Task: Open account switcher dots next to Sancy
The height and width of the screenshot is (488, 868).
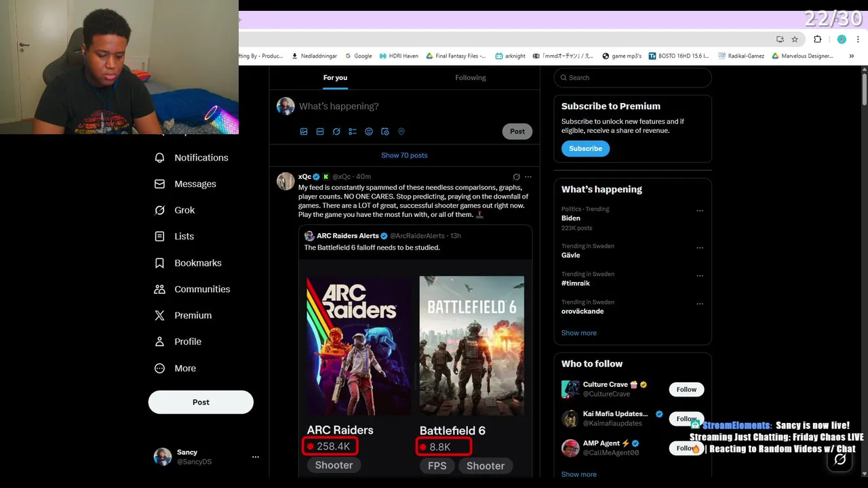Action: pos(256,457)
